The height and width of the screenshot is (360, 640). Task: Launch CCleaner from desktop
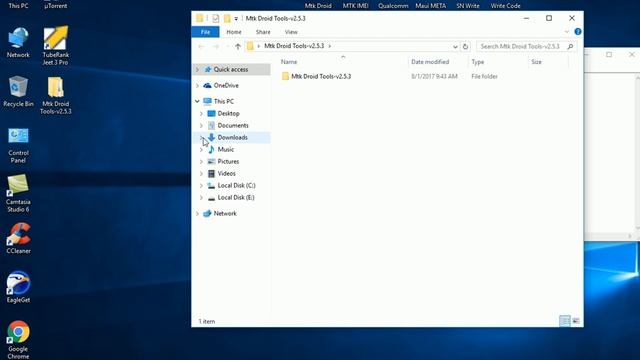18,239
